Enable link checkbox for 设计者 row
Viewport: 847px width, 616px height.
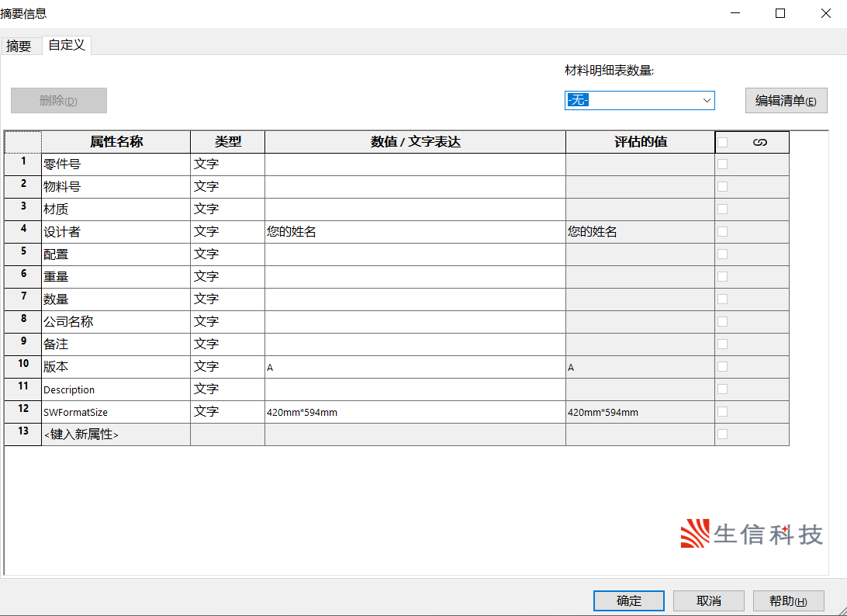click(723, 232)
